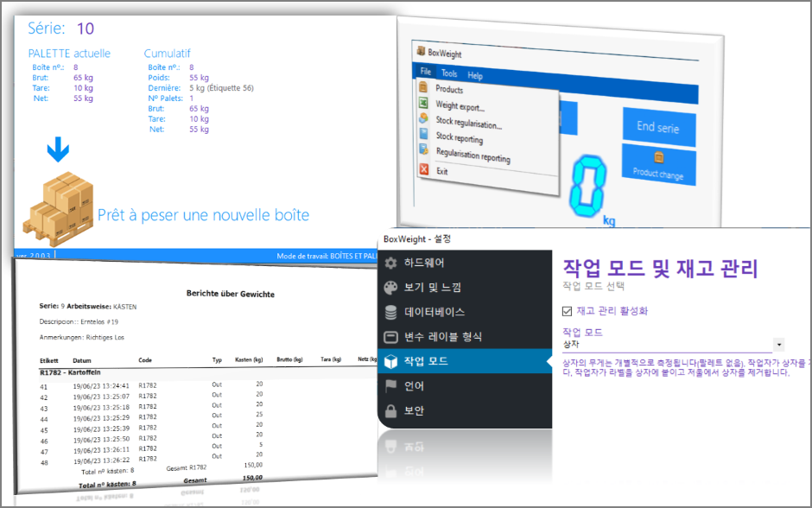This screenshot has width=812, height=508.
Task: Click the 'Mode de travail' status bar text
Action: click(x=327, y=256)
